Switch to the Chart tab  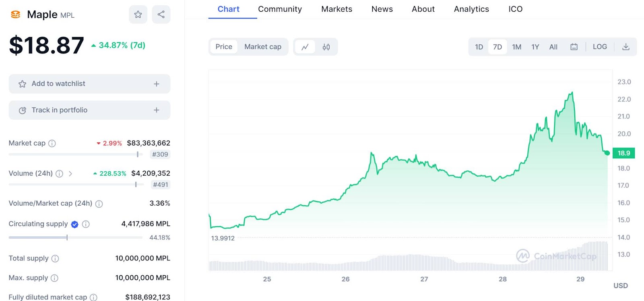(229, 9)
